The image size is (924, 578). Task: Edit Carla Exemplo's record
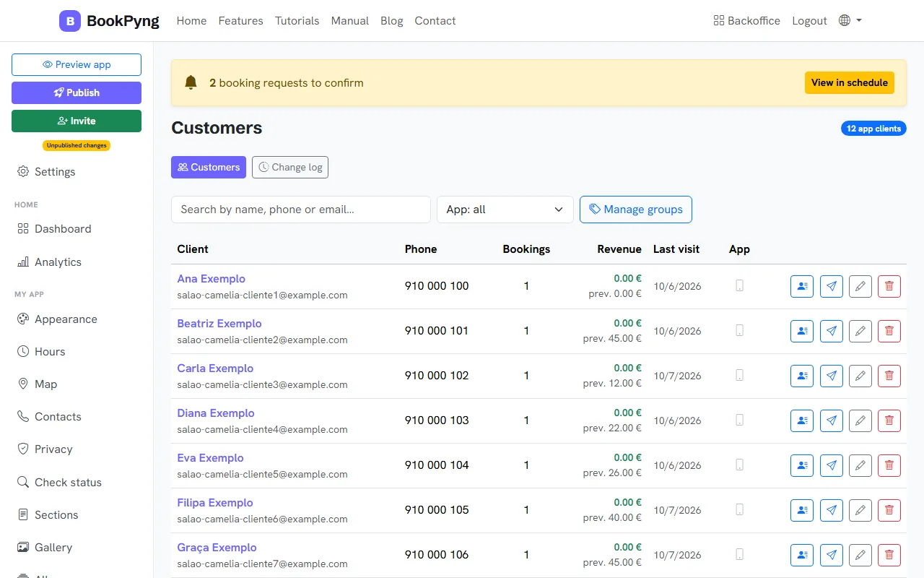pos(860,376)
